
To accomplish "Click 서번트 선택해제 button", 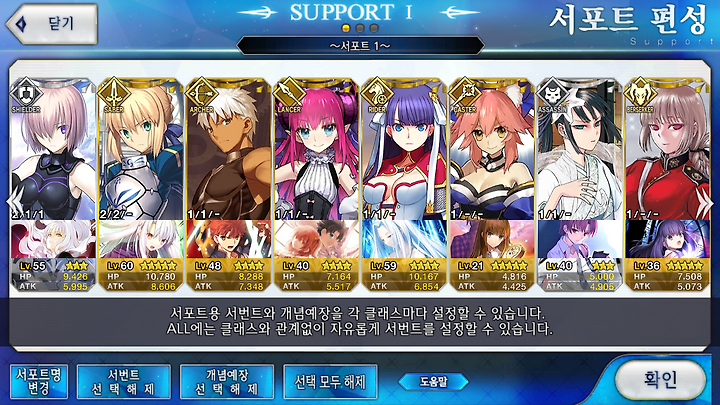I will click(x=124, y=382).
